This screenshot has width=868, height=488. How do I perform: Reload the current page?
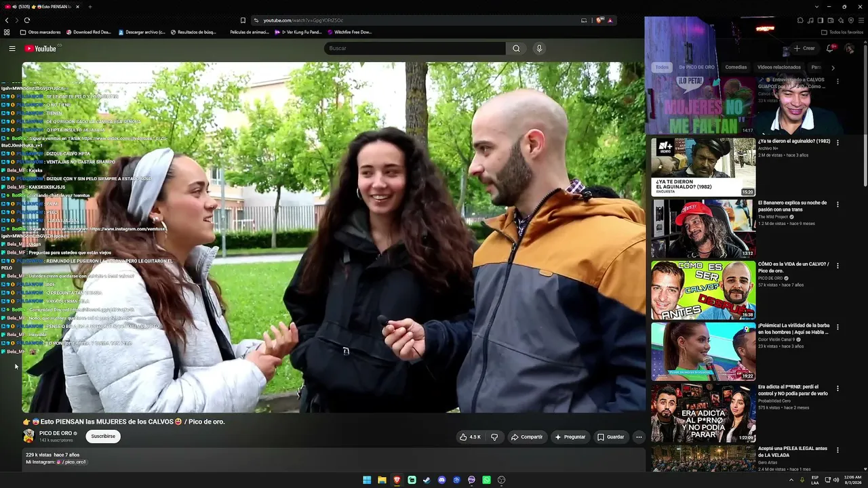click(27, 20)
